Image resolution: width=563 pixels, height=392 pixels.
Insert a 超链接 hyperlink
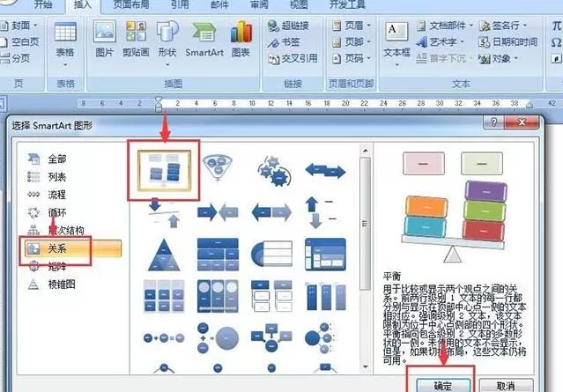pos(288,26)
